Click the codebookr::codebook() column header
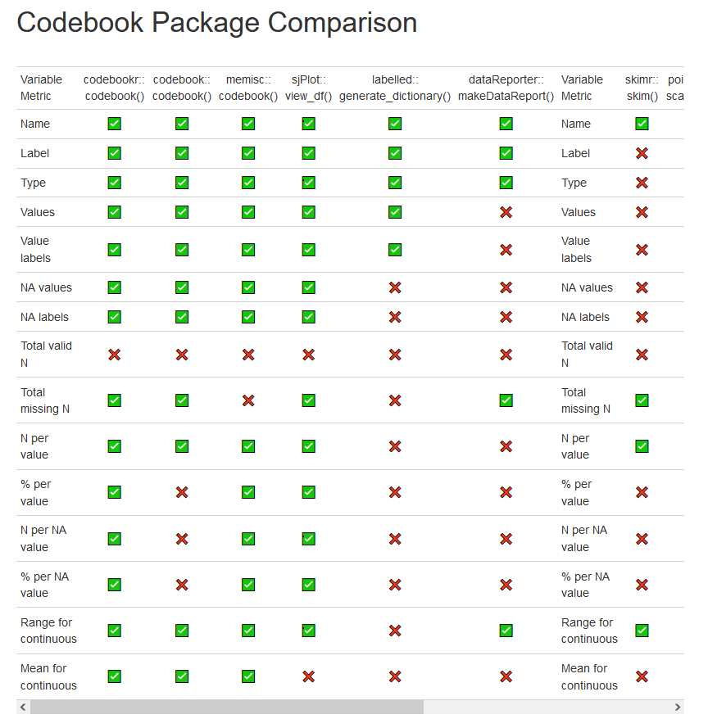Viewport: 708px width, 728px height. (114, 88)
